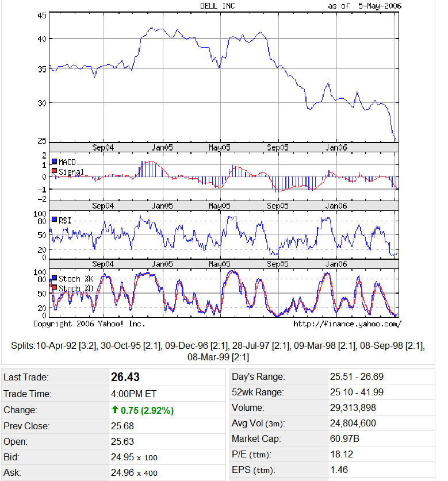The height and width of the screenshot is (481, 448).
Task: Select 52wk Range value 25.10 - 41.99
Action: (x=357, y=393)
